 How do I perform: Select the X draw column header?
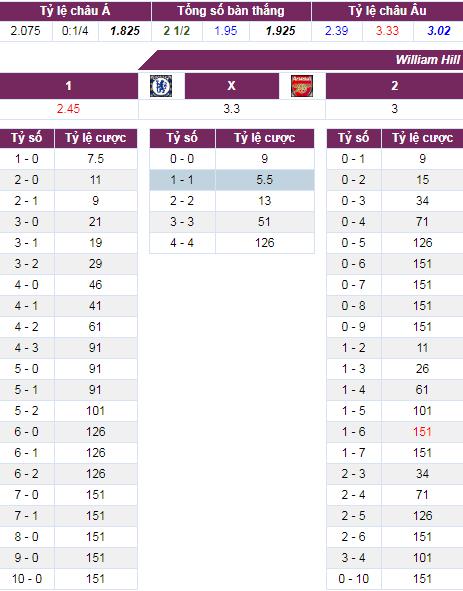click(232, 86)
